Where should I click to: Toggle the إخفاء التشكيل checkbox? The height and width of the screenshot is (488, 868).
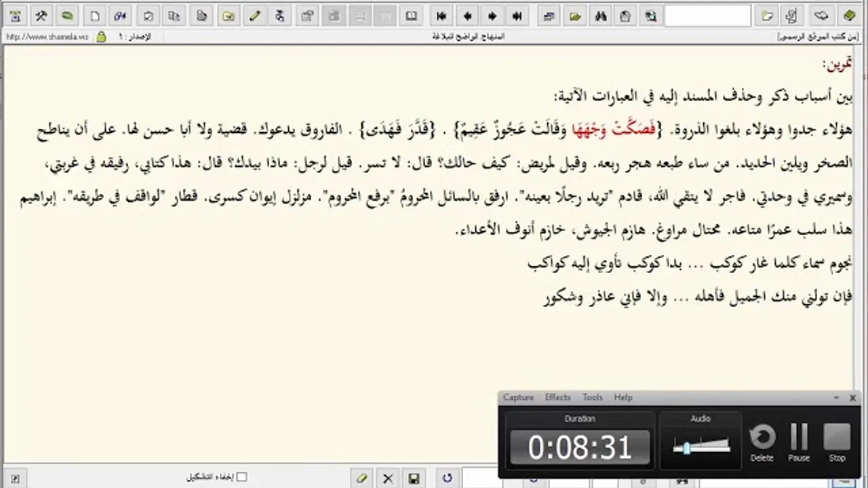click(x=241, y=477)
